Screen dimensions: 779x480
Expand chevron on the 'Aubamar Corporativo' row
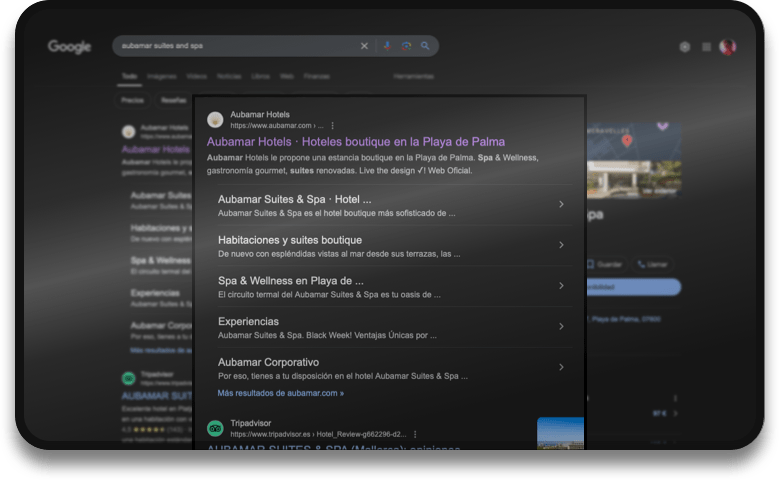(x=561, y=367)
